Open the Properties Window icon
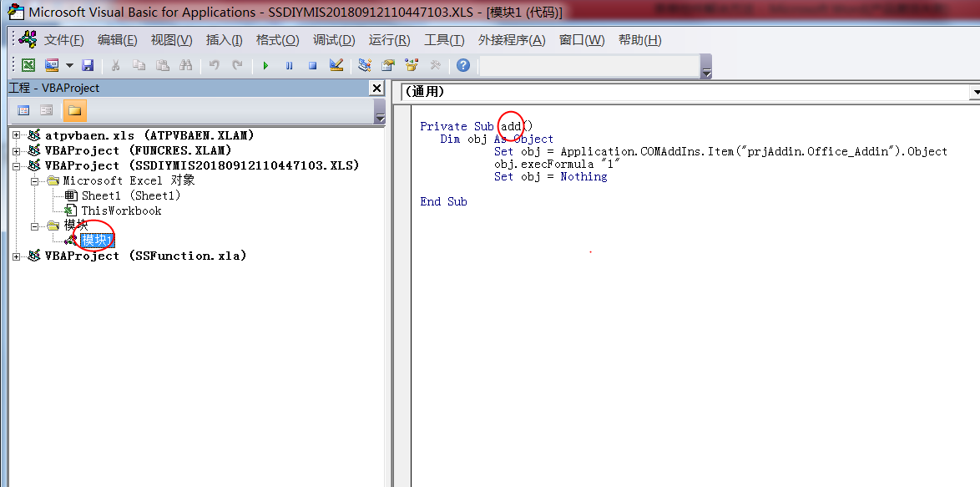The height and width of the screenshot is (487, 980). 388,65
